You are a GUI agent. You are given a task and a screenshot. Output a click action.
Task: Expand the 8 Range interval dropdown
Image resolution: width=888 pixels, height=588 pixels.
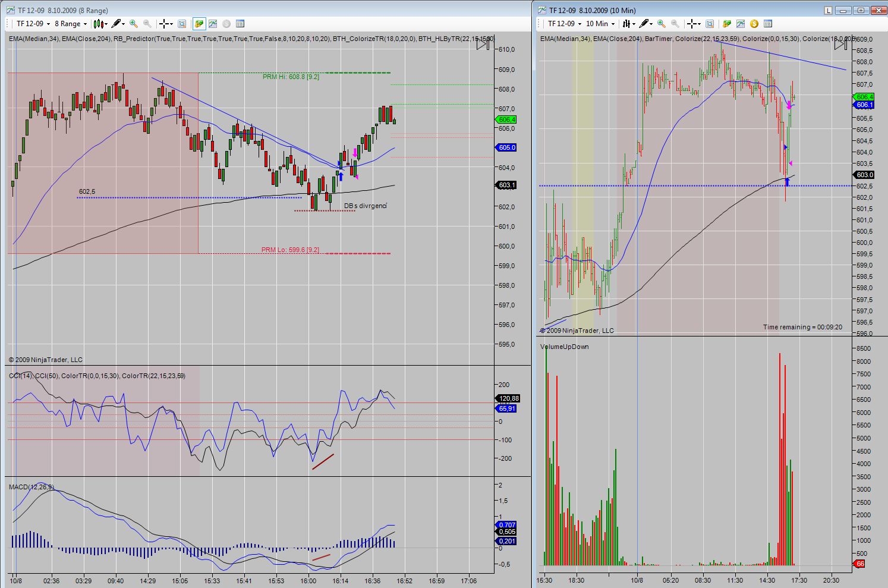click(x=71, y=24)
